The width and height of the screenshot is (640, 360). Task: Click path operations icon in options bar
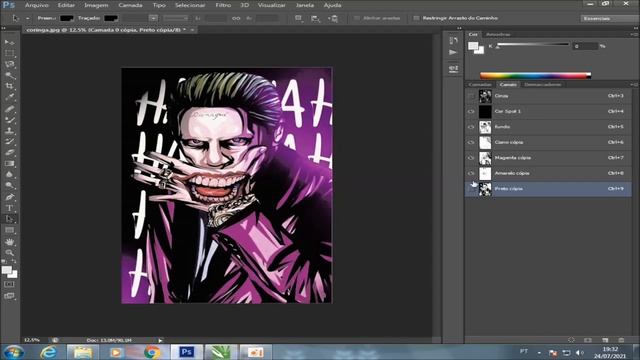click(x=299, y=18)
